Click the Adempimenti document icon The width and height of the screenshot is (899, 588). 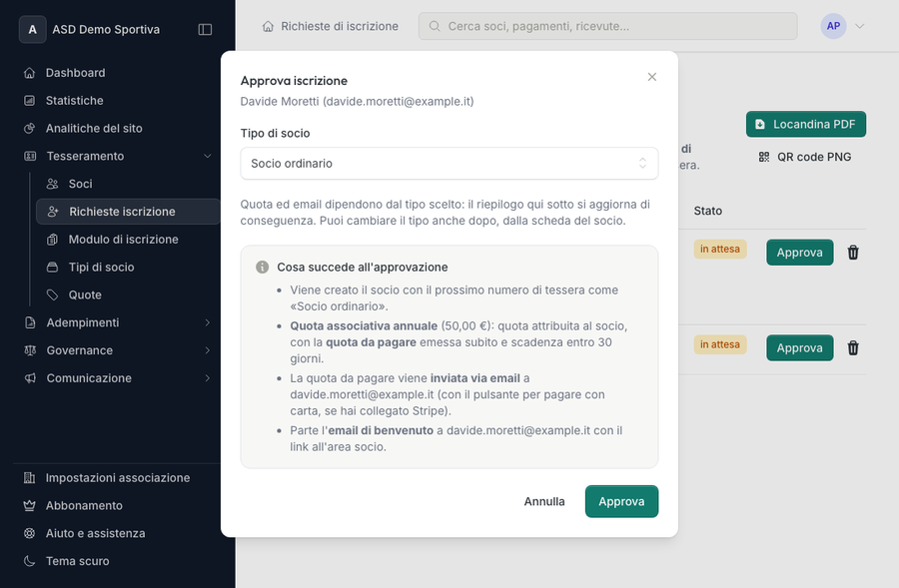point(30,322)
